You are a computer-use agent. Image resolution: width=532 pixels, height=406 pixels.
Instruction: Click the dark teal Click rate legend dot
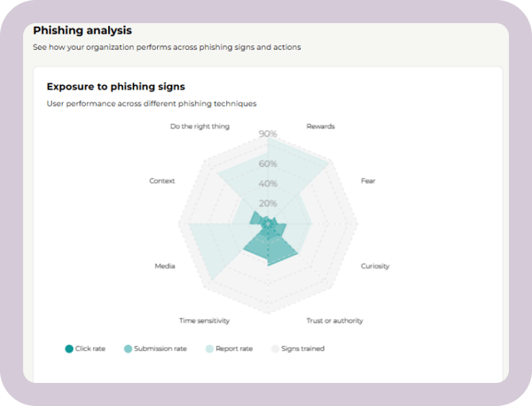click(69, 349)
